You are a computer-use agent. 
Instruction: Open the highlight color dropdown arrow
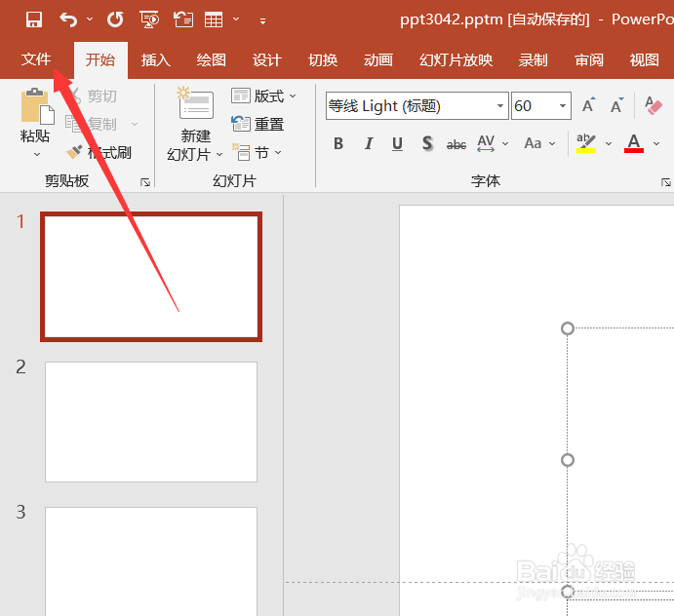coord(609,143)
